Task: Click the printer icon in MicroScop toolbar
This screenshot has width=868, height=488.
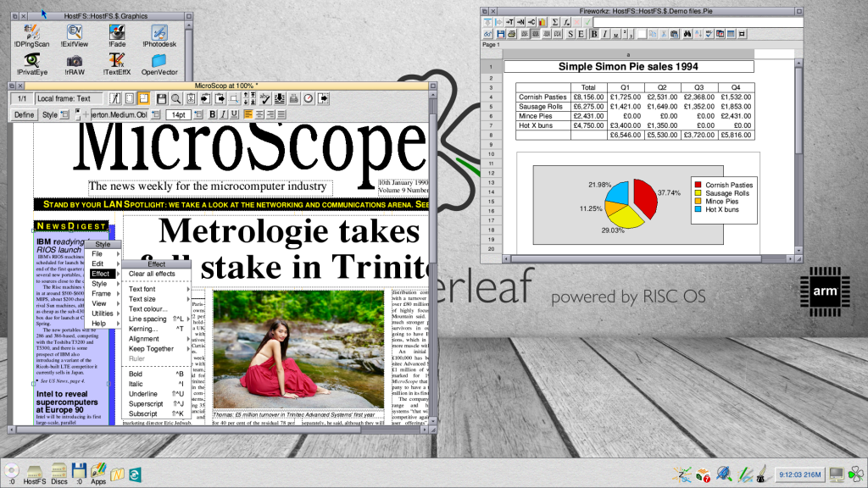Action: 293,99
